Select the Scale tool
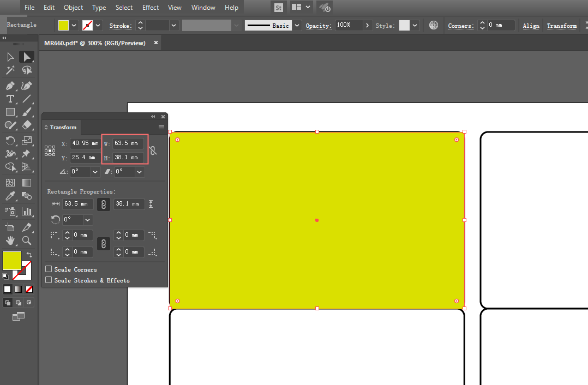Screen dimensions: 588x385 pyautogui.click(x=27, y=141)
